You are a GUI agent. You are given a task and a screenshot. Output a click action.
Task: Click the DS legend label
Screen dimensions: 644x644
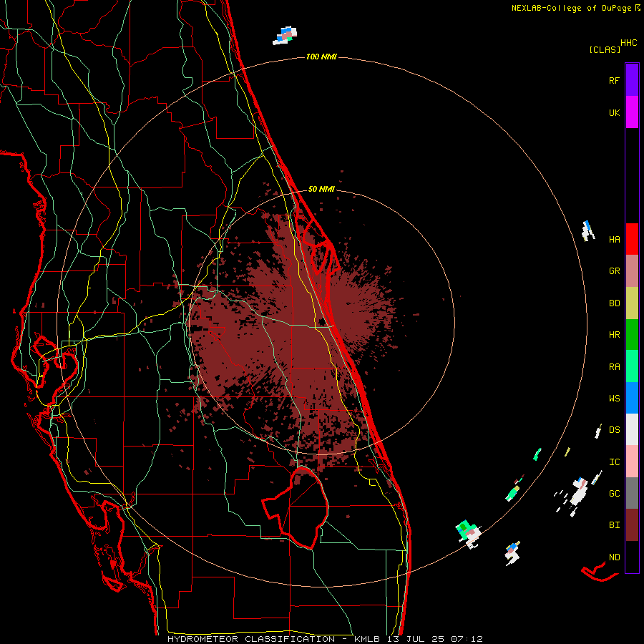pos(614,430)
